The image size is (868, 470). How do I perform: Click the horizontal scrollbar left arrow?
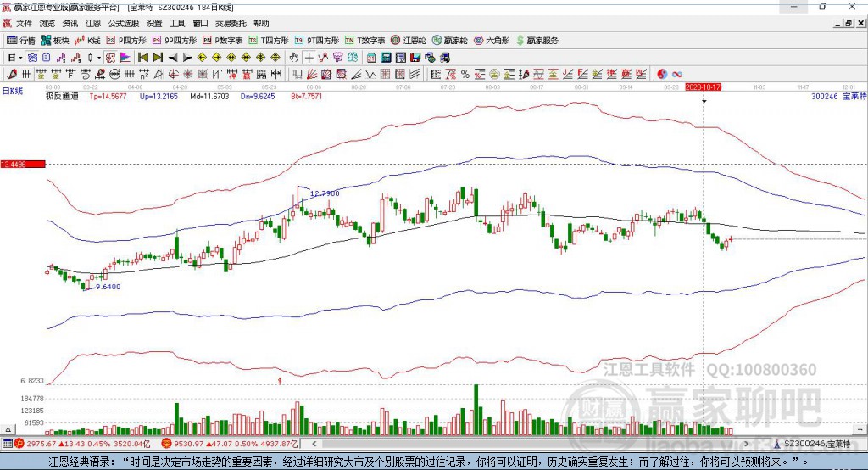(x=314, y=444)
